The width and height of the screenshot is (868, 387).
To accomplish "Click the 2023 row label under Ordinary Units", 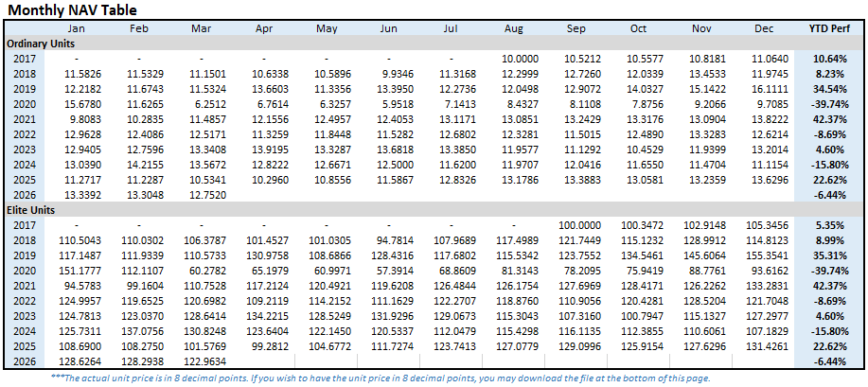I will click(x=26, y=149).
